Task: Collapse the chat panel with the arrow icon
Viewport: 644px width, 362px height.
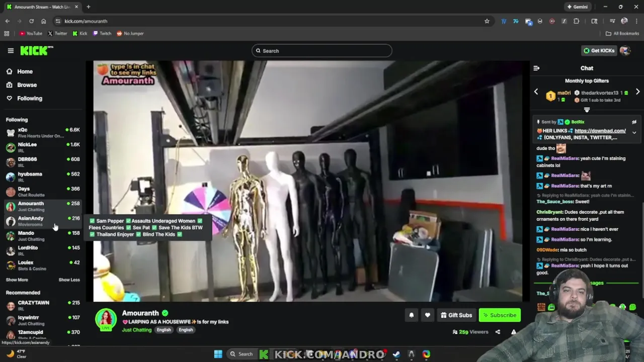Action: pyautogui.click(x=536, y=68)
